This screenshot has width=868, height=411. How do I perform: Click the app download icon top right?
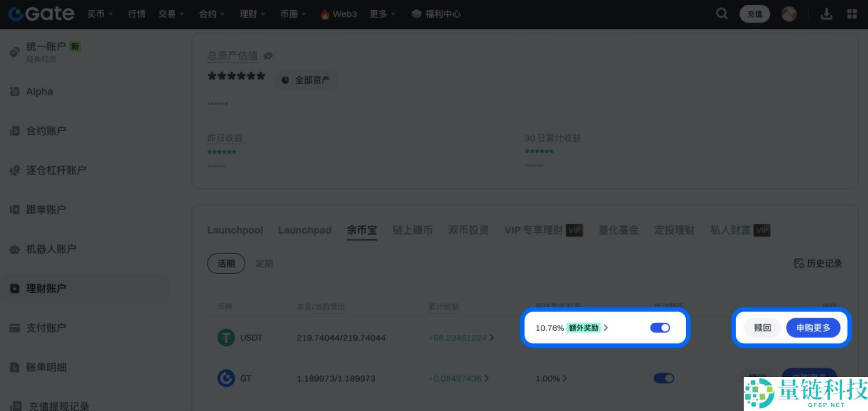827,14
